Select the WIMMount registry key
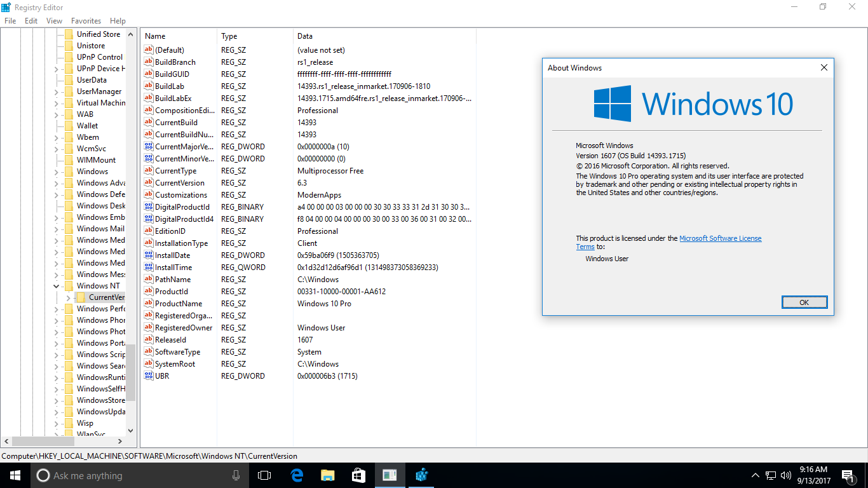This screenshot has height=488, width=868. [97, 160]
